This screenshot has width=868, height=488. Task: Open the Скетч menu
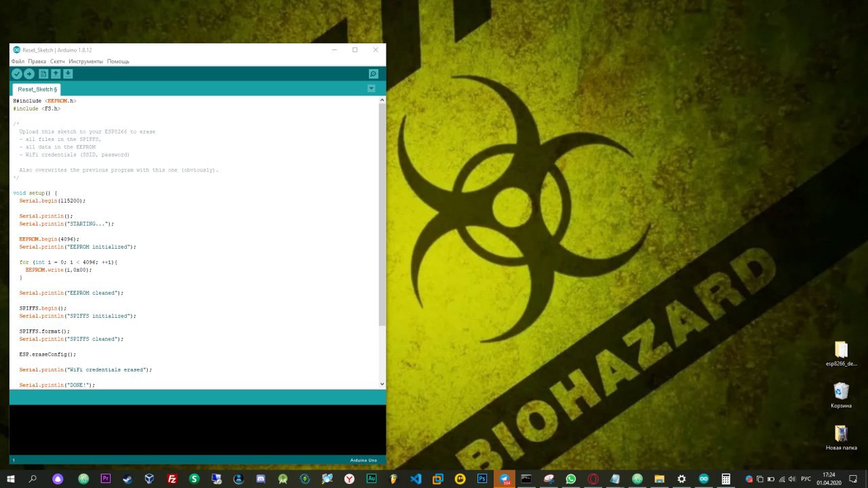(x=58, y=62)
